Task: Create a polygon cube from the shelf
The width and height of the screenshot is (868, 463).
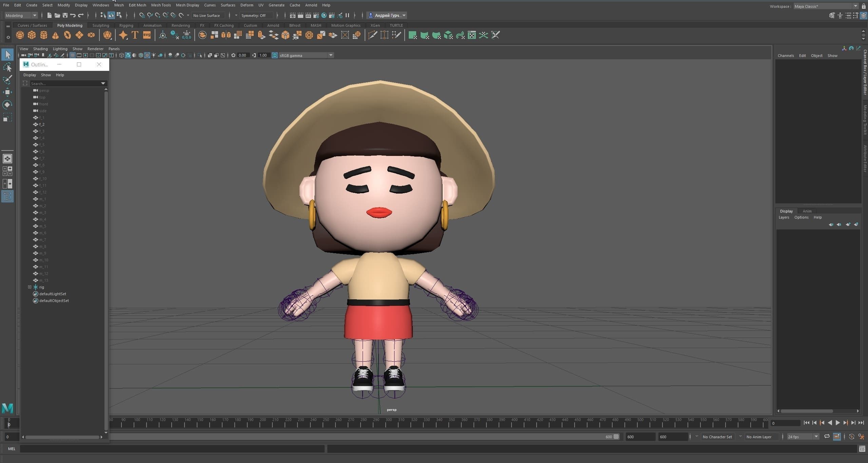Action: point(32,35)
